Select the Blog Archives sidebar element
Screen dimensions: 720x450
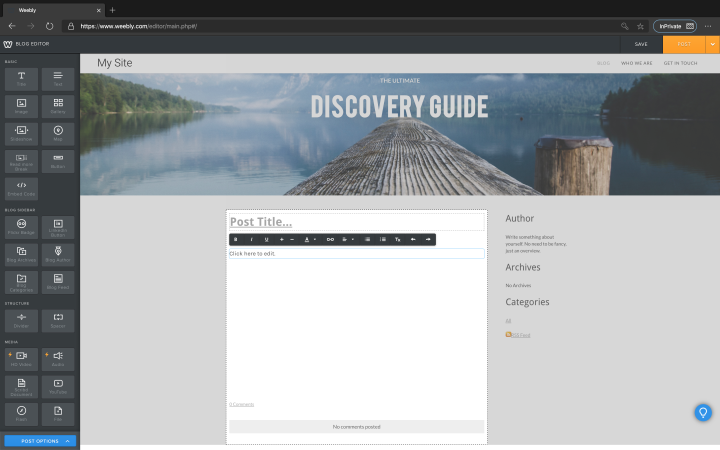tap(21, 254)
